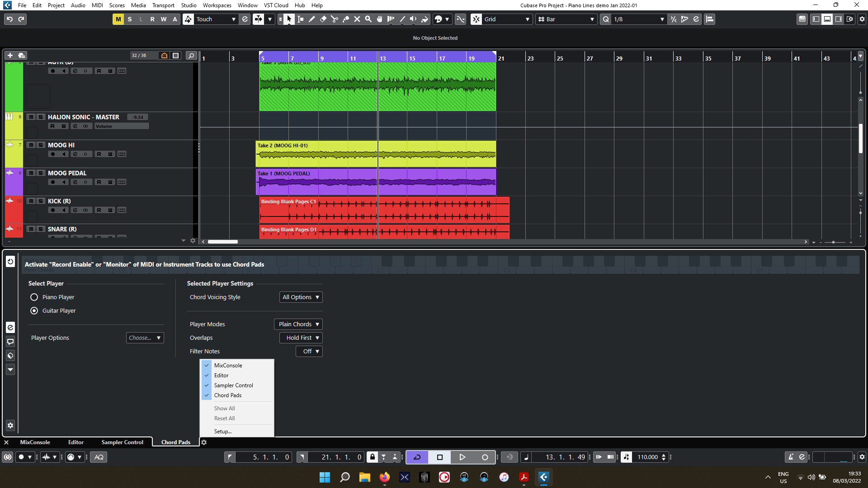The image size is (868, 488).
Task: Activate the Cycle loop button
Action: [417, 457]
